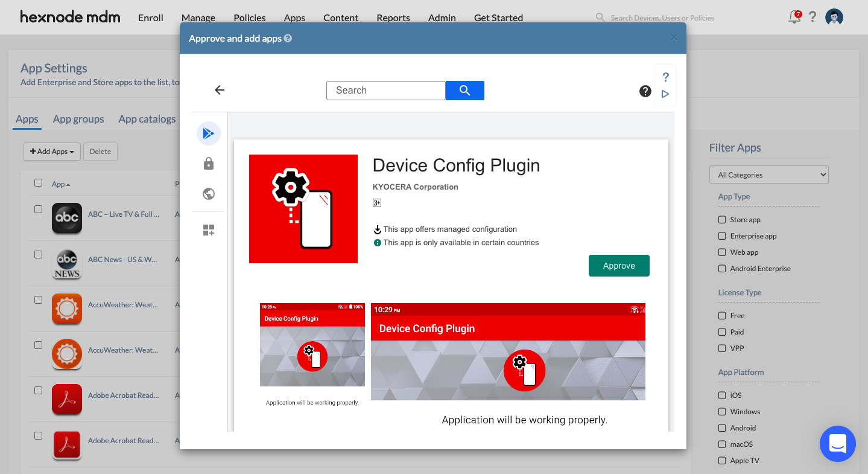Open organize apps grid-plus icon
The height and width of the screenshot is (474, 868).
click(x=209, y=230)
